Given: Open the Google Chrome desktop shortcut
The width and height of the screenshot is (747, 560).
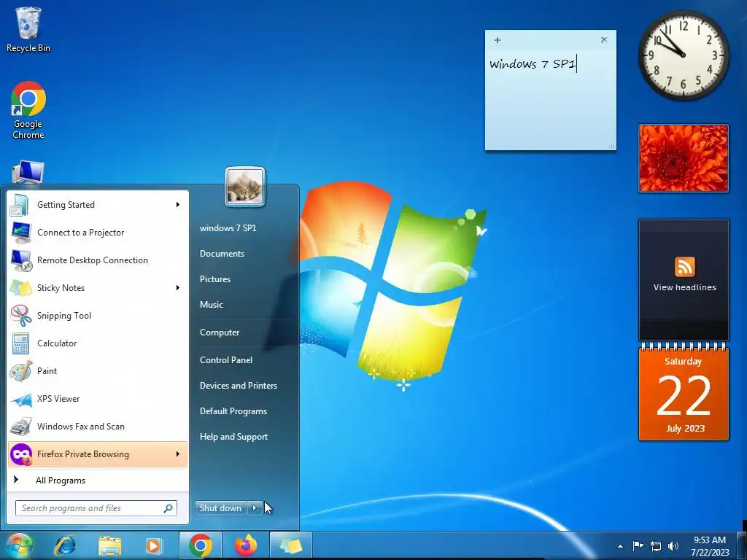Looking at the screenshot, I should (28, 110).
